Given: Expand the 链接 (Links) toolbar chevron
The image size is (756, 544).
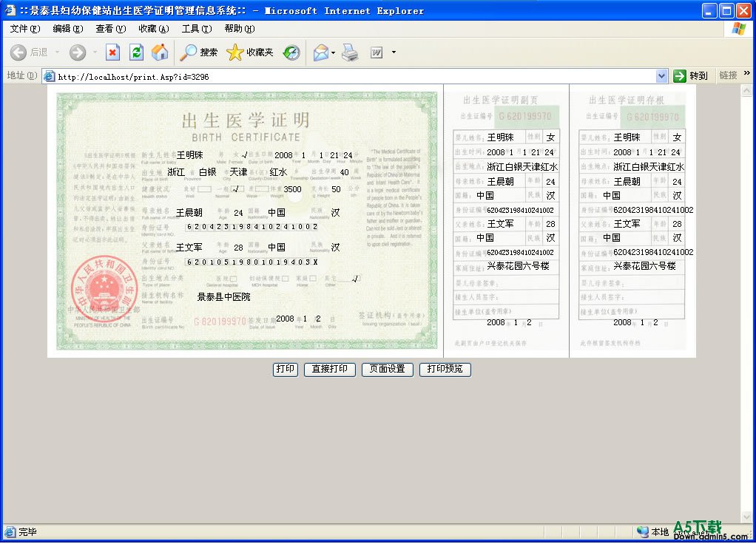Looking at the screenshot, I should click(x=747, y=73).
